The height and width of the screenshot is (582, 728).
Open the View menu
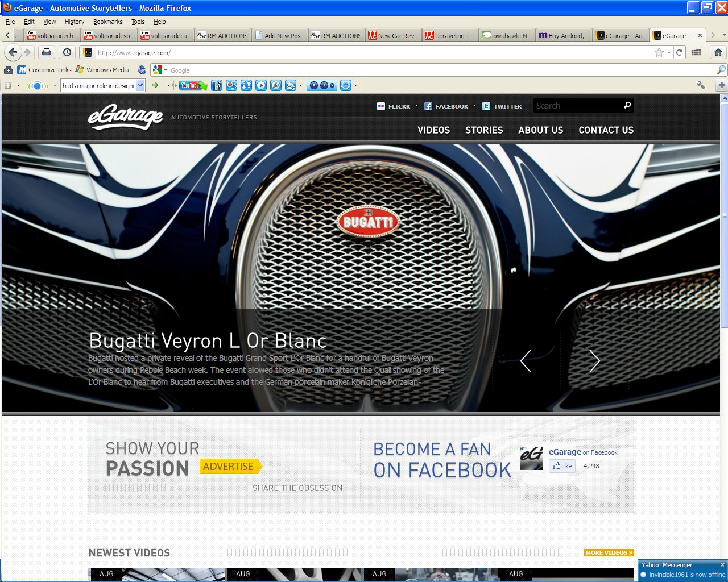click(x=49, y=22)
